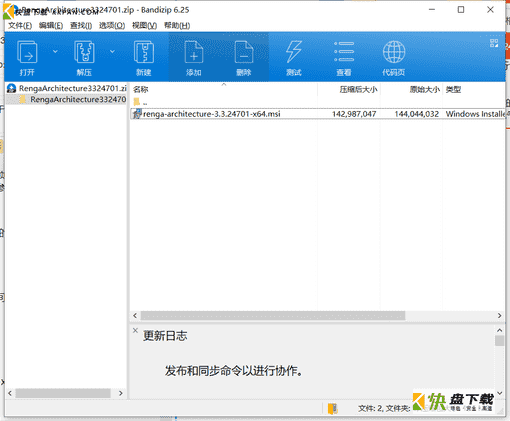Sort by Type (类型) column header
The width and height of the screenshot is (510, 421).
click(x=474, y=89)
